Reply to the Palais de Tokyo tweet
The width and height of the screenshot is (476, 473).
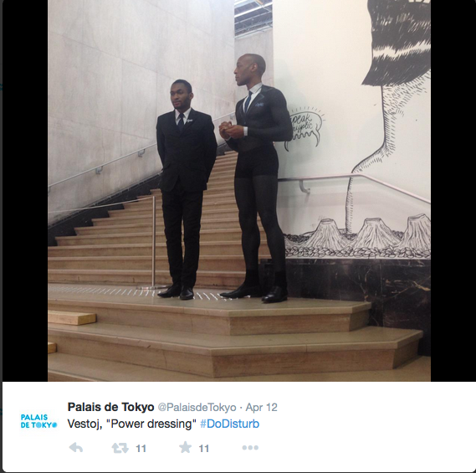[x=76, y=448]
